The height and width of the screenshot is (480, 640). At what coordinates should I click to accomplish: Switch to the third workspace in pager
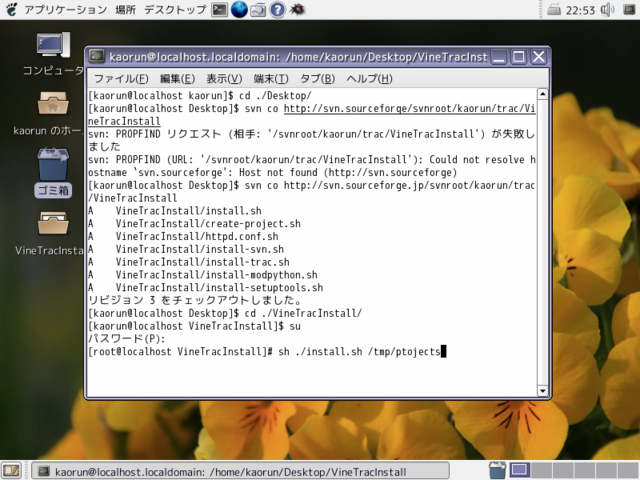(x=563, y=471)
